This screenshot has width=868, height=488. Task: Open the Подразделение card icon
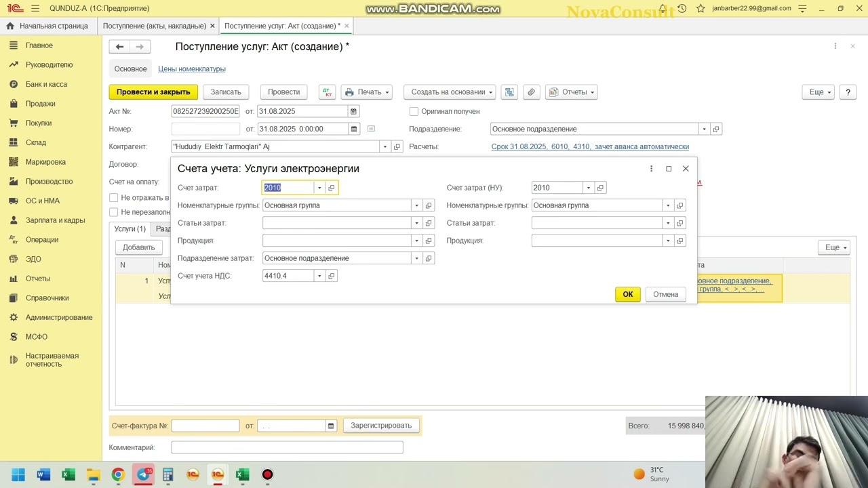[x=716, y=129]
